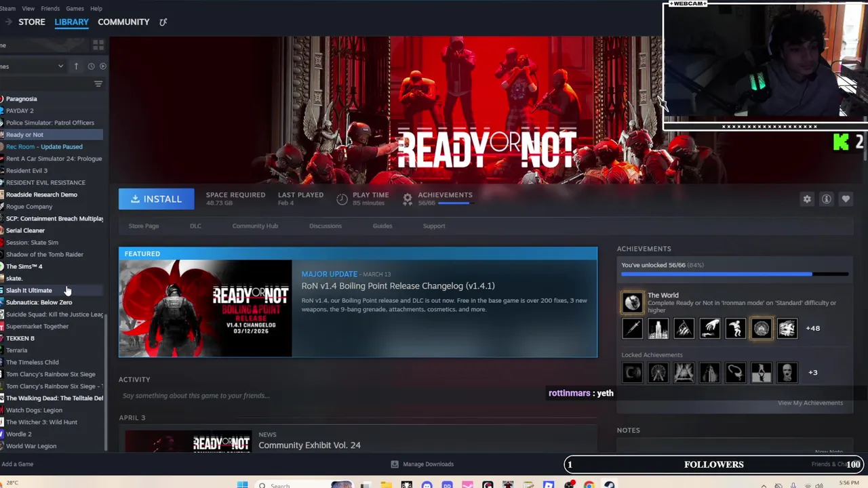Open game info icon
The width and height of the screenshot is (868, 488).
coord(826,199)
